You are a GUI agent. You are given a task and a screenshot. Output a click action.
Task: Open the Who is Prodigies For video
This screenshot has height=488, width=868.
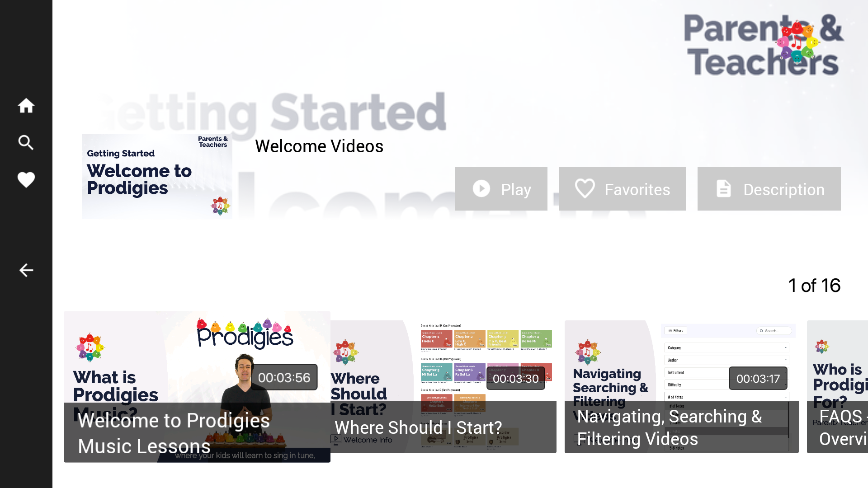point(837,387)
